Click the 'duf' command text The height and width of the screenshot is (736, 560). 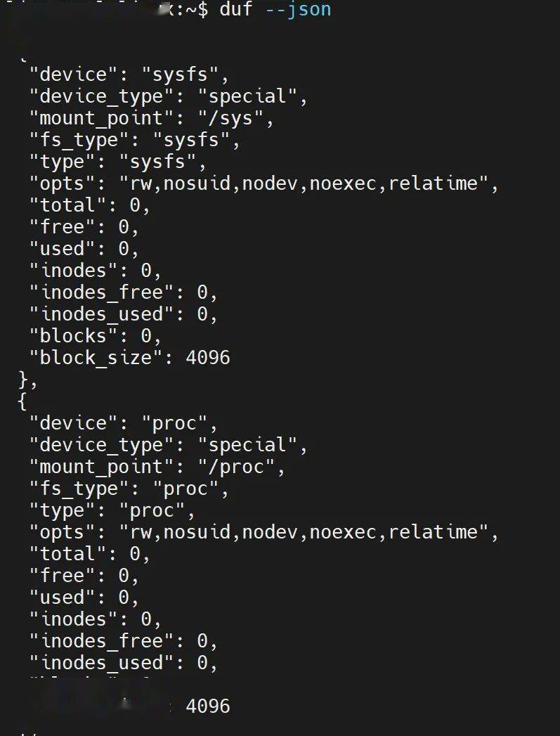(236, 9)
